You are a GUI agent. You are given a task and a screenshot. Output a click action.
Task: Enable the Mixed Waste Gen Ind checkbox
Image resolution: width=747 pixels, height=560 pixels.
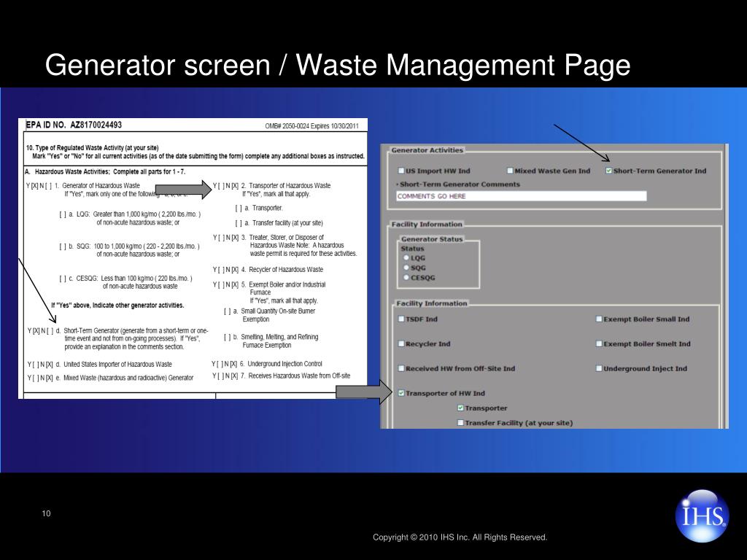point(510,171)
